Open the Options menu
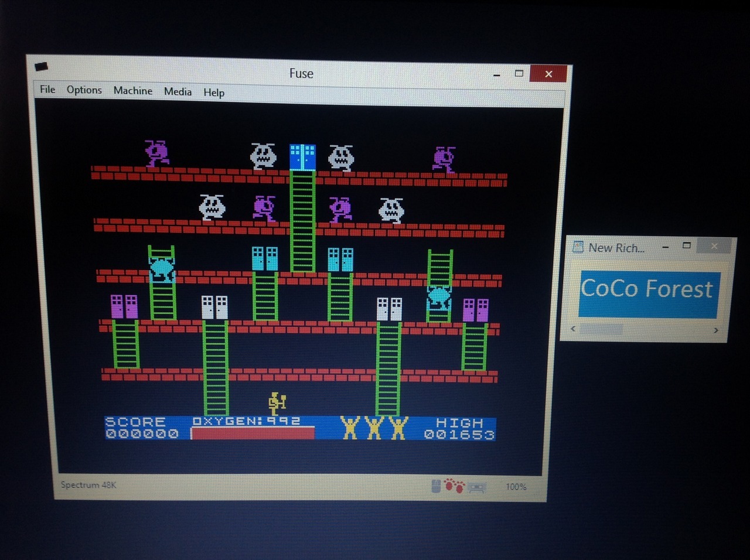This screenshot has height=560, width=750. point(84,90)
